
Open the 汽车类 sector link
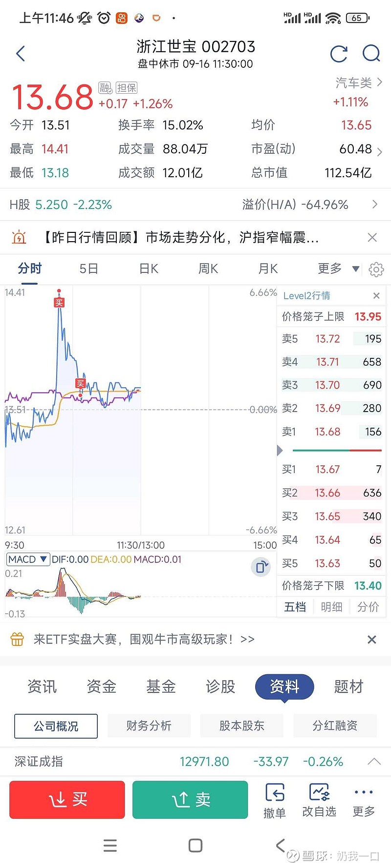click(x=358, y=83)
